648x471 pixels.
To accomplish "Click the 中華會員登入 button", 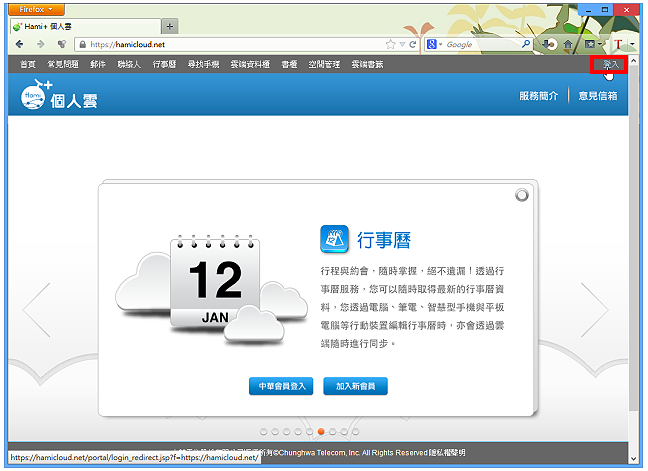I will (281, 386).
